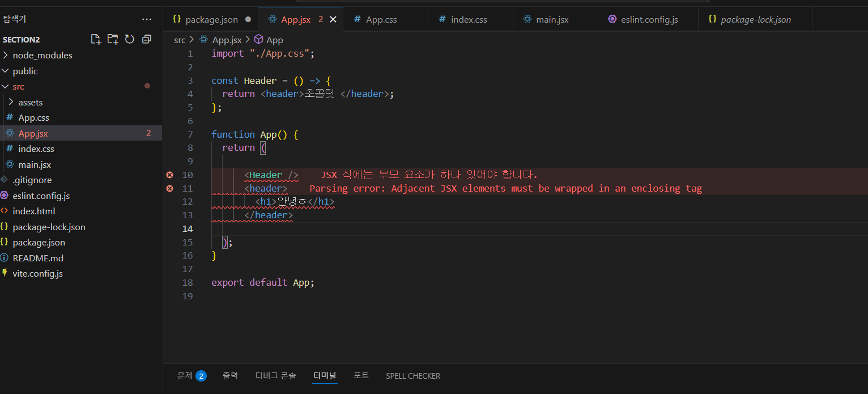Open the 출력 (Output) panel tab
The height and width of the screenshot is (394, 868).
(x=230, y=375)
